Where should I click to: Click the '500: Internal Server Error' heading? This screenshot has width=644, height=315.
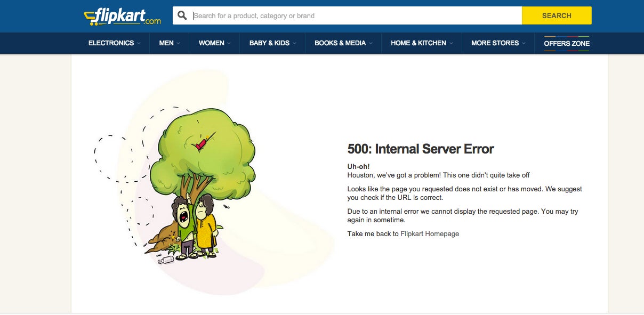point(421,149)
